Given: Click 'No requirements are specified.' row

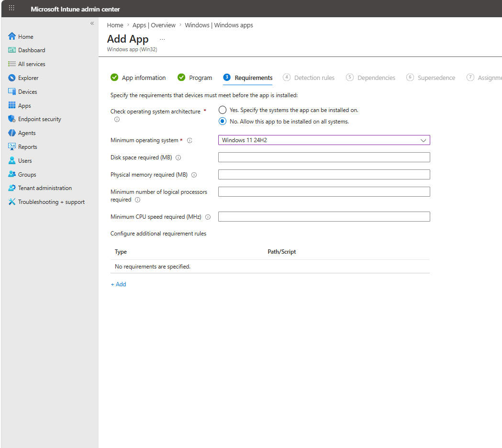Looking at the screenshot, I should point(270,267).
